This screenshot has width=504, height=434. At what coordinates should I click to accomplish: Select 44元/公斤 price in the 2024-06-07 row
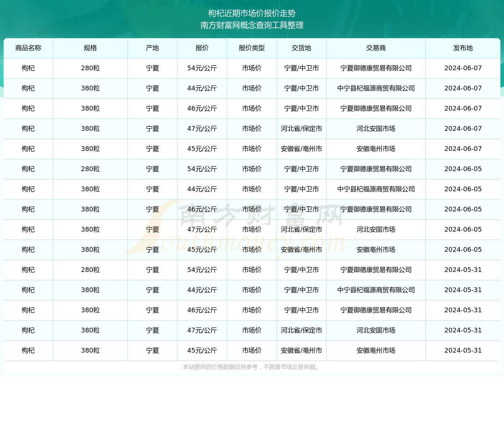[202, 88]
